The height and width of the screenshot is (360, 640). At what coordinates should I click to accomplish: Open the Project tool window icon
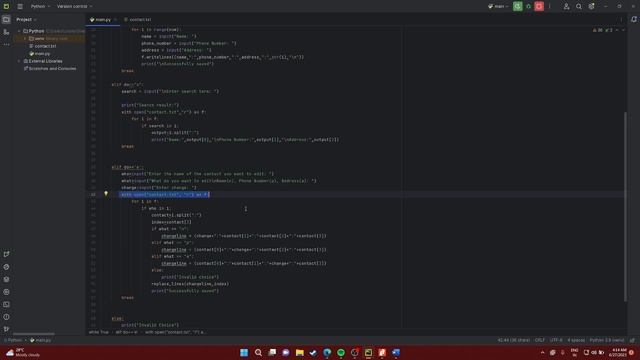coord(6,19)
